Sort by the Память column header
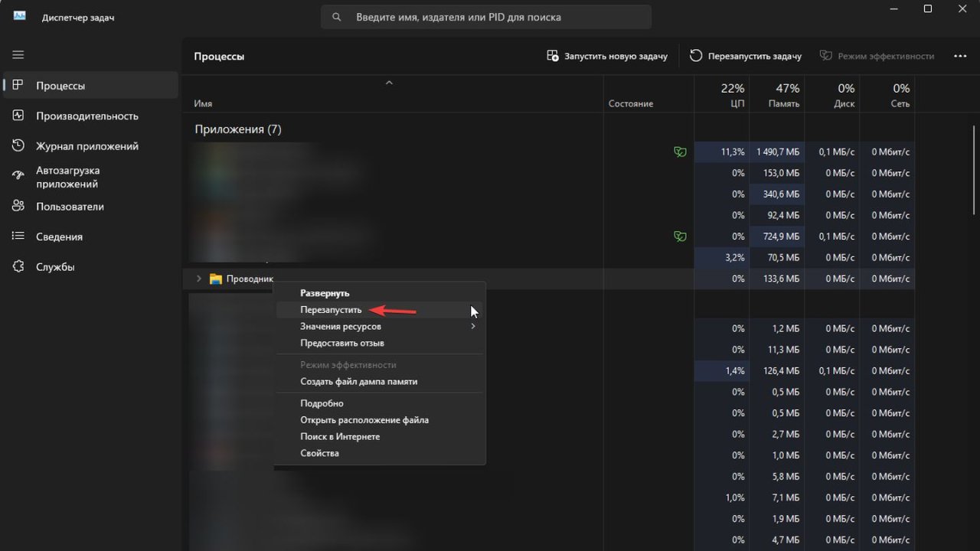 coord(776,96)
